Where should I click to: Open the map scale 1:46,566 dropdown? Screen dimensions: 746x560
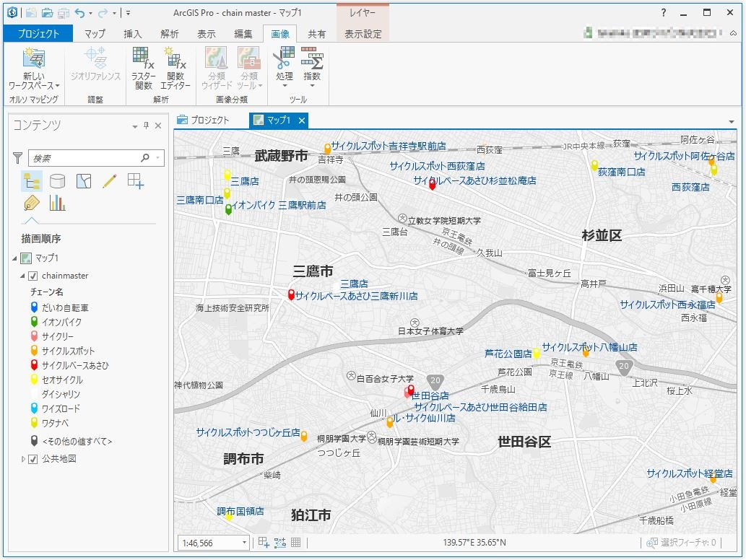244,543
